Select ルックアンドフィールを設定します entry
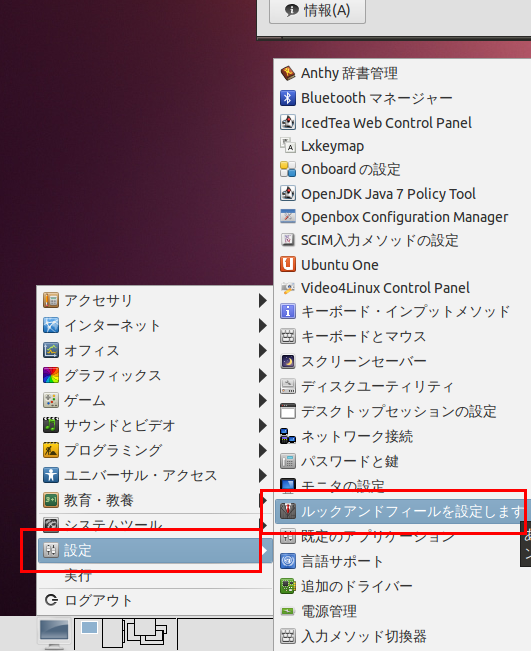531x651 pixels. (403, 512)
